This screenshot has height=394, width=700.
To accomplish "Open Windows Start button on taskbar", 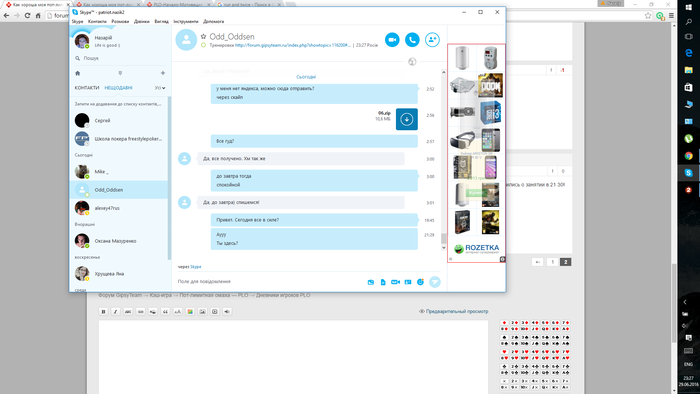I will (688, 7).
